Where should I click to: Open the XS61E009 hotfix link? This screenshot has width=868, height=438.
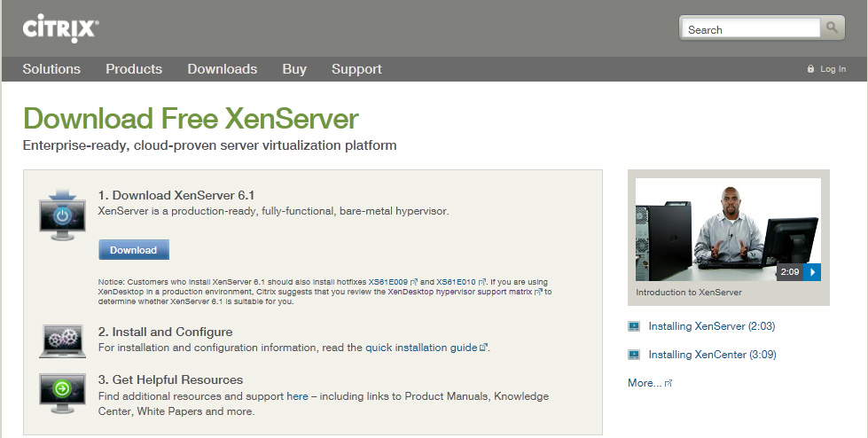click(388, 282)
